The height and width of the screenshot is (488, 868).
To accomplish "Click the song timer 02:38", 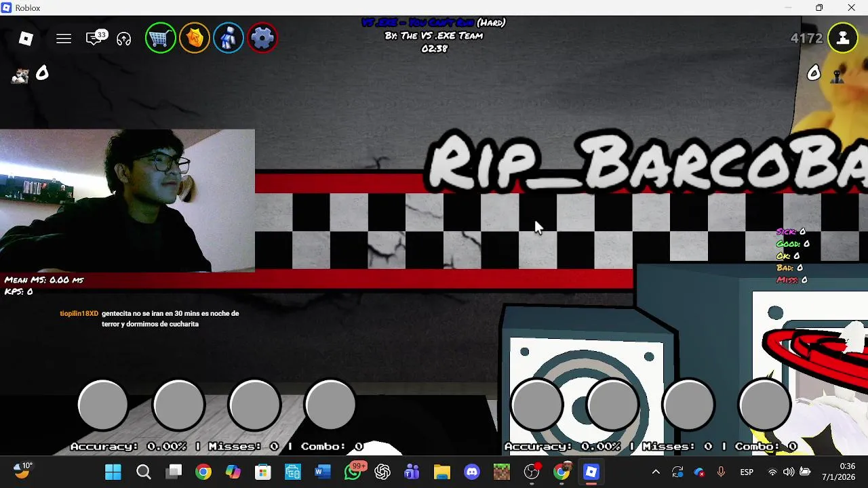I will click(x=435, y=49).
